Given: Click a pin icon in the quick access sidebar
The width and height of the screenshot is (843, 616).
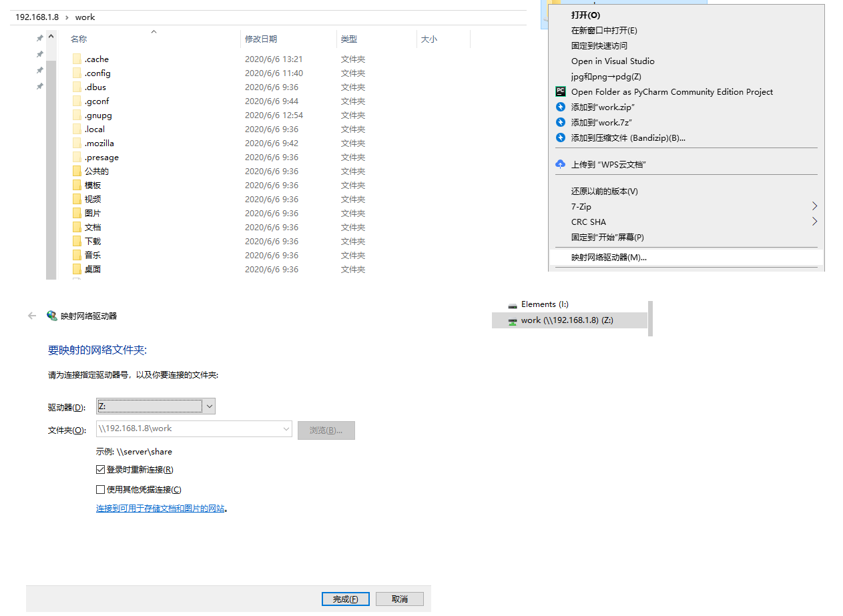Looking at the screenshot, I should [x=39, y=38].
